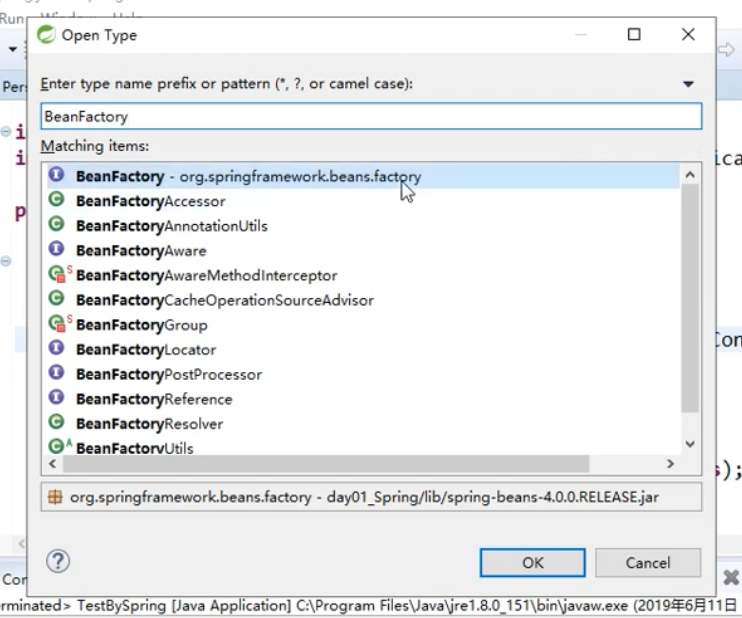Select the BeanFactoryGroup entry
The height and width of the screenshot is (618, 742).
click(363, 325)
